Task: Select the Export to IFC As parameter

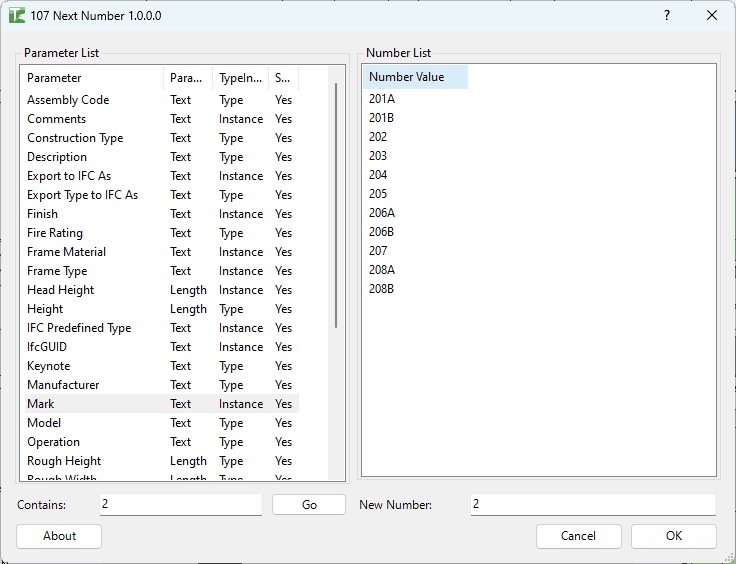Action: coord(162,176)
